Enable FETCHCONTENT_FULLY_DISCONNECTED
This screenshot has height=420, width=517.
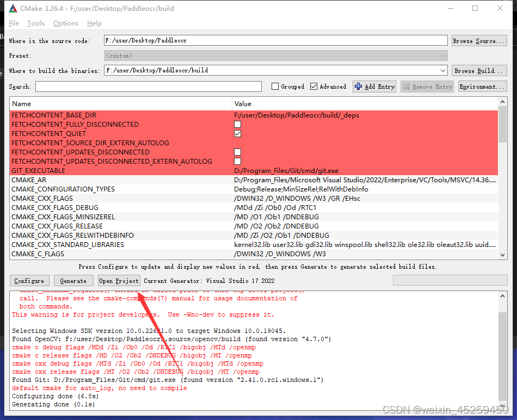pos(237,124)
